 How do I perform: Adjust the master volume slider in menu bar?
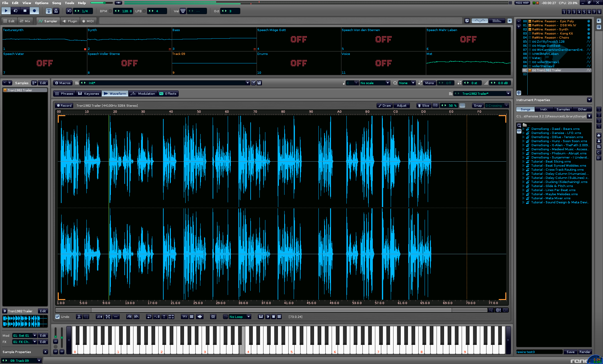102,3
